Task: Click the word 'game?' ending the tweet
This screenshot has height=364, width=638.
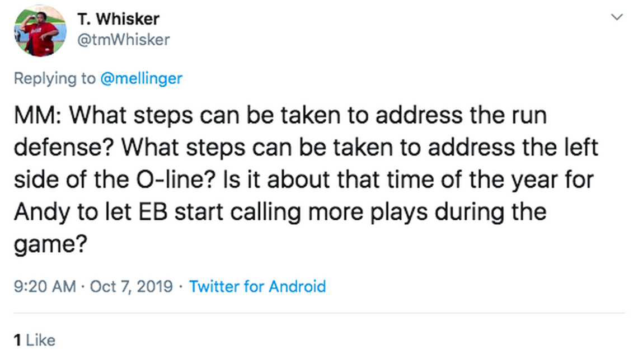Action: coord(49,245)
